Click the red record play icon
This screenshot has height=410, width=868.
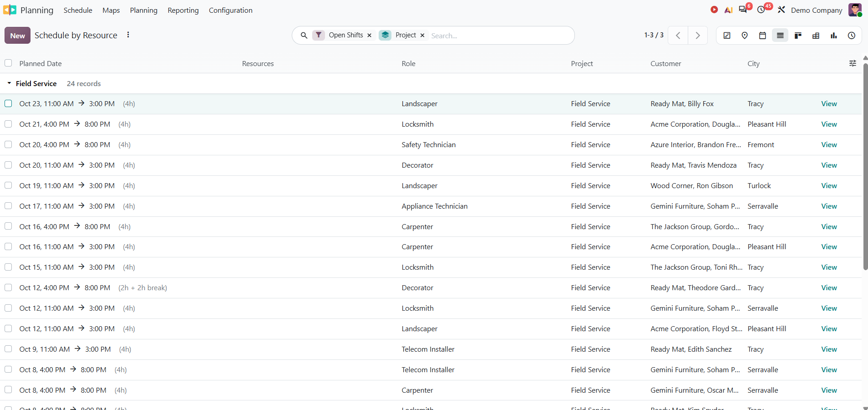click(x=714, y=10)
